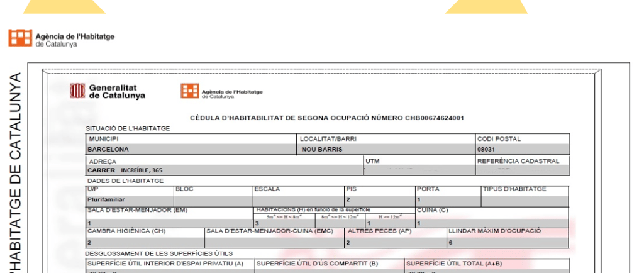Click DESGLOSSAMENT DE LES SUPERFÍCIES ÚTILS heading

[x=159, y=253]
